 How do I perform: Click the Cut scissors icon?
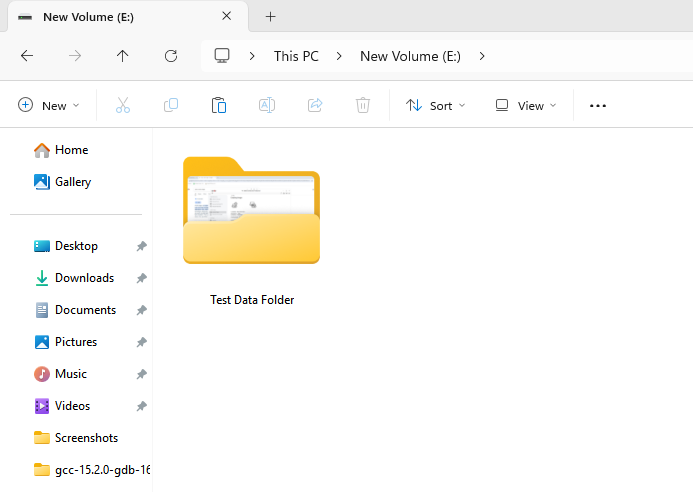[x=123, y=105]
